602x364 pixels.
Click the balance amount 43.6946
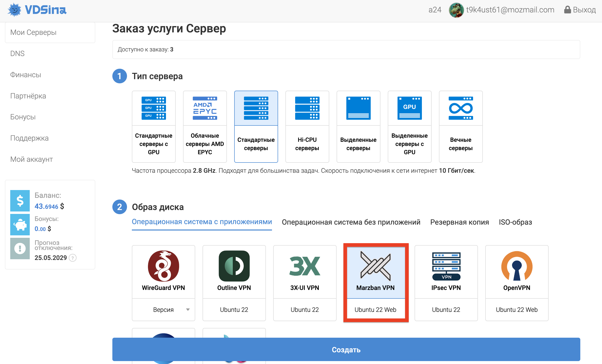pyautogui.click(x=46, y=206)
